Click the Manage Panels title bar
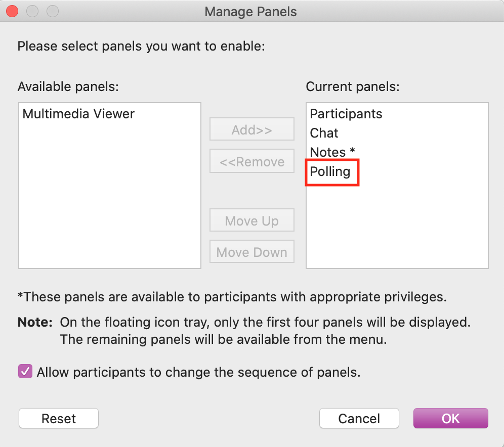 pyautogui.click(x=250, y=11)
